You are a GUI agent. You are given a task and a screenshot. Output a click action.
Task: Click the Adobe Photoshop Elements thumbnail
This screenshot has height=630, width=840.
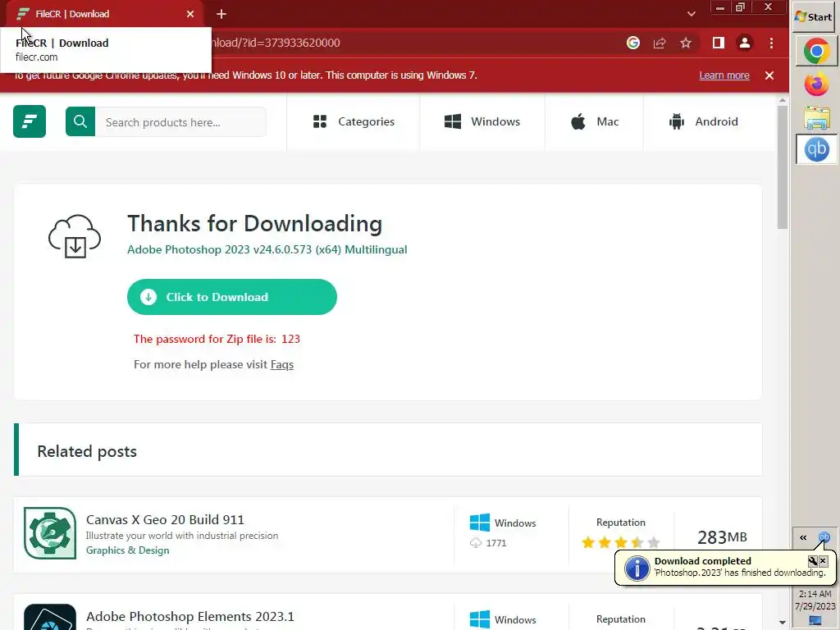[50, 617]
